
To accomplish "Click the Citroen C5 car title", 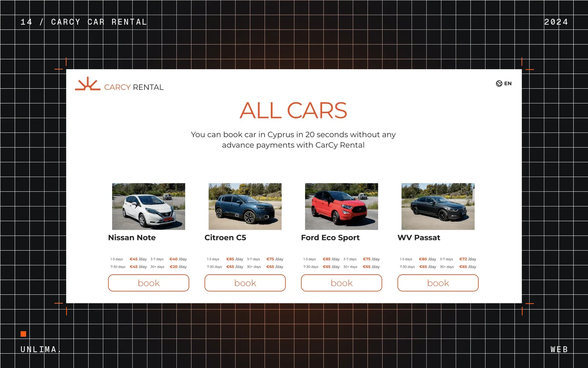I will 225,238.
